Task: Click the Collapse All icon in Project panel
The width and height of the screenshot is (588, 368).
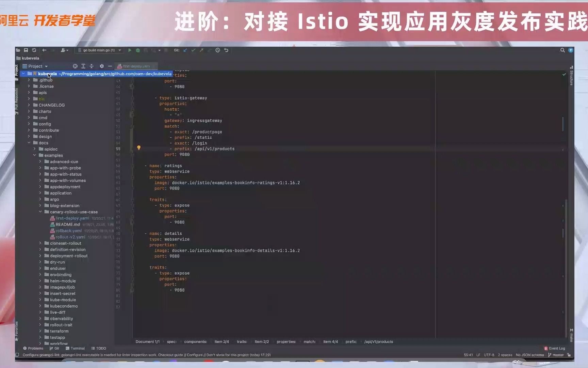Action: click(x=92, y=66)
